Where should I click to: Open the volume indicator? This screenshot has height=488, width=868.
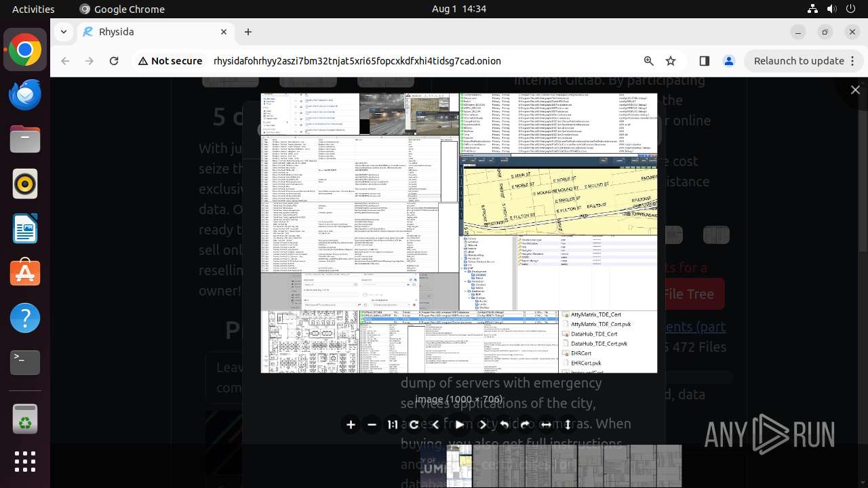point(831,9)
